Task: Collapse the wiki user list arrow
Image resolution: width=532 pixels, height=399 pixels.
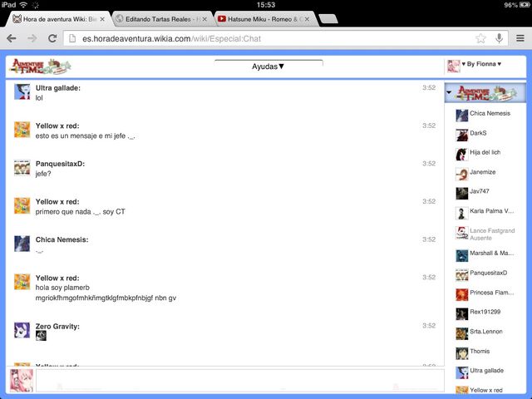Action: click(449, 92)
